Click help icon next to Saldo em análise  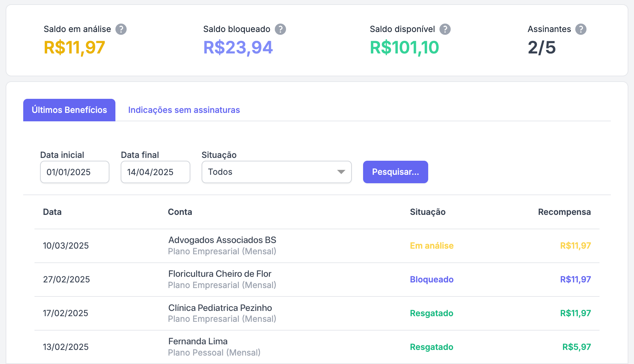click(x=121, y=29)
